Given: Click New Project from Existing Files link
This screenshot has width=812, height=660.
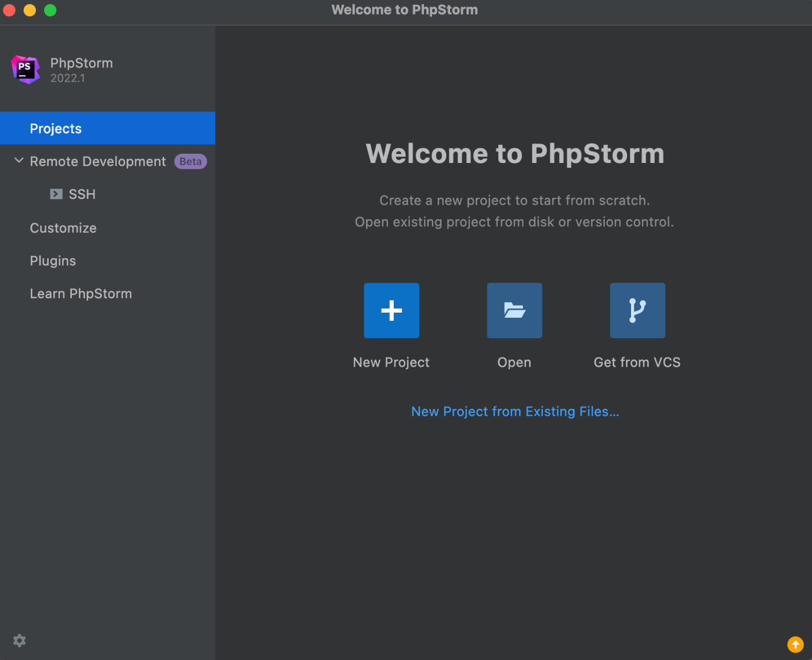Looking at the screenshot, I should pos(515,412).
